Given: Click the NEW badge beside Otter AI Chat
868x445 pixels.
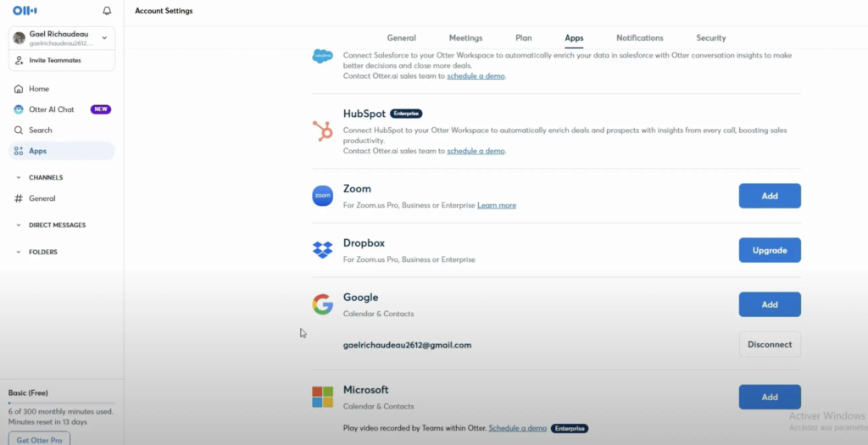Looking at the screenshot, I should pyautogui.click(x=101, y=109).
